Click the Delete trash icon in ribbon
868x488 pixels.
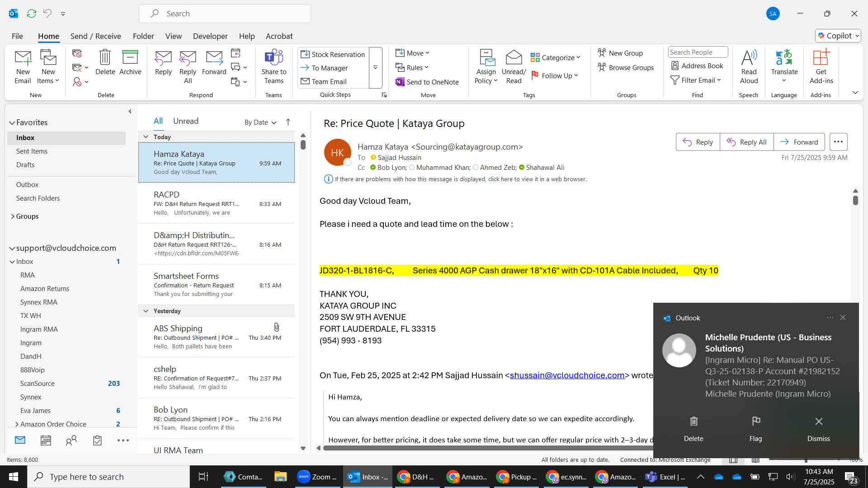105,62
